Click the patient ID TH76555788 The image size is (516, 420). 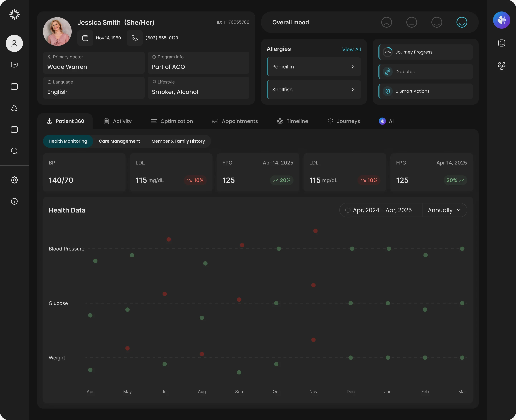(x=233, y=22)
